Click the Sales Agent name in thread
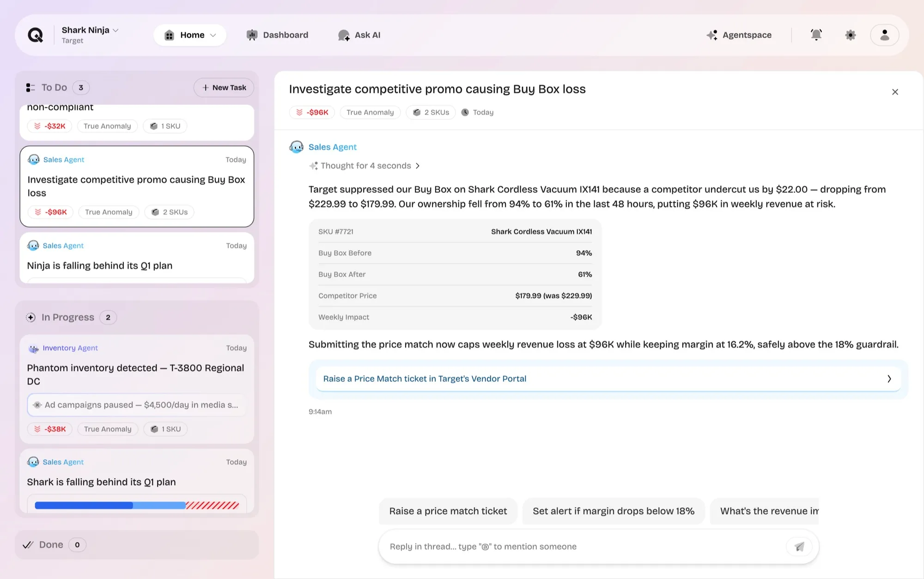 click(332, 147)
